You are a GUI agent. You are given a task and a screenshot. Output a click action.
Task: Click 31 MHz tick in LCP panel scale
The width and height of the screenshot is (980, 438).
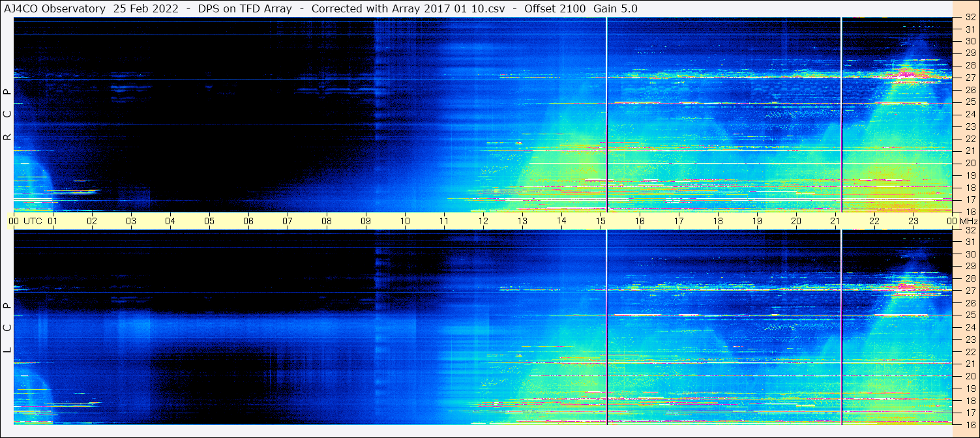click(970, 242)
